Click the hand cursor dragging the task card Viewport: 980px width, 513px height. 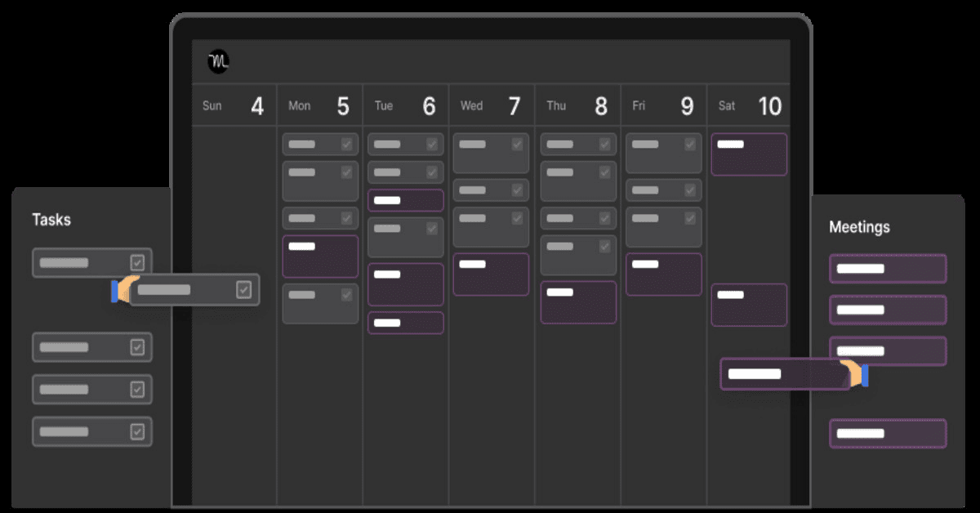(124, 289)
